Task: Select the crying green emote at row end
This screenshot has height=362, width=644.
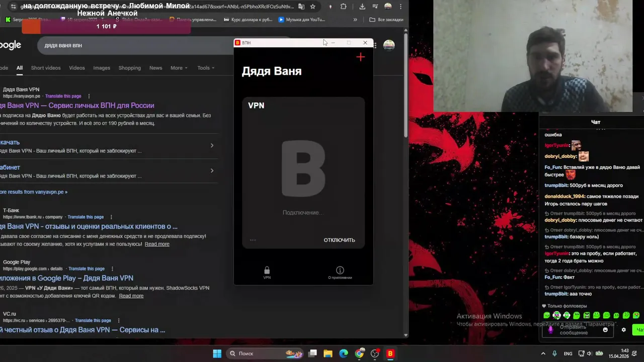Action: pos(636,315)
